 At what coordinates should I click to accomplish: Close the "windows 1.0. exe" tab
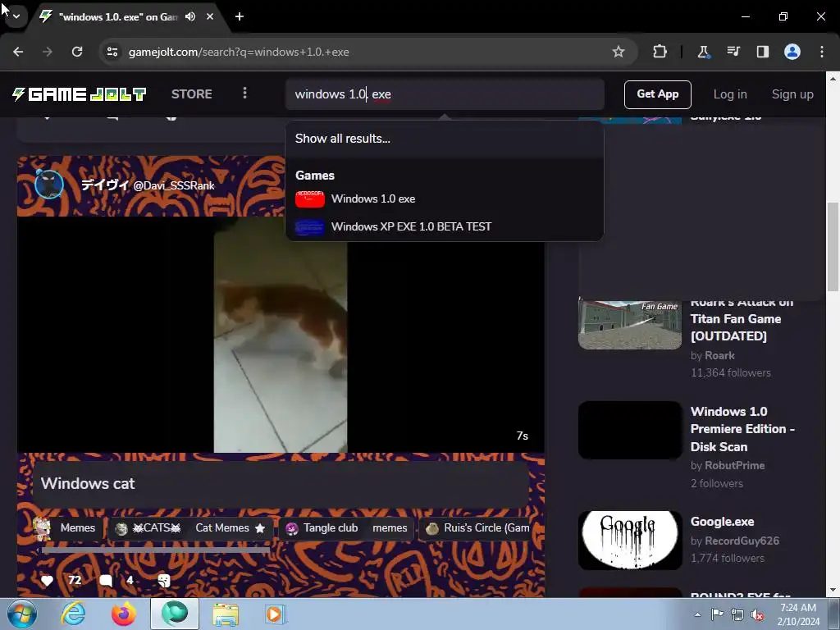tap(210, 16)
